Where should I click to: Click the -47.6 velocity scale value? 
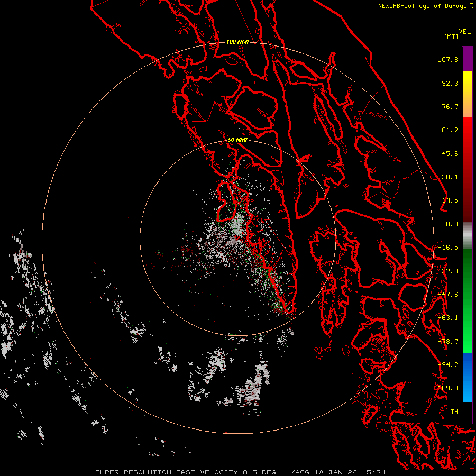(448, 295)
